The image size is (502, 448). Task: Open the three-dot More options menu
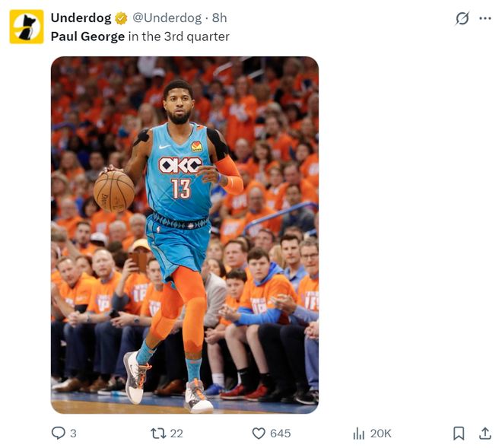(x=485, y=18)
